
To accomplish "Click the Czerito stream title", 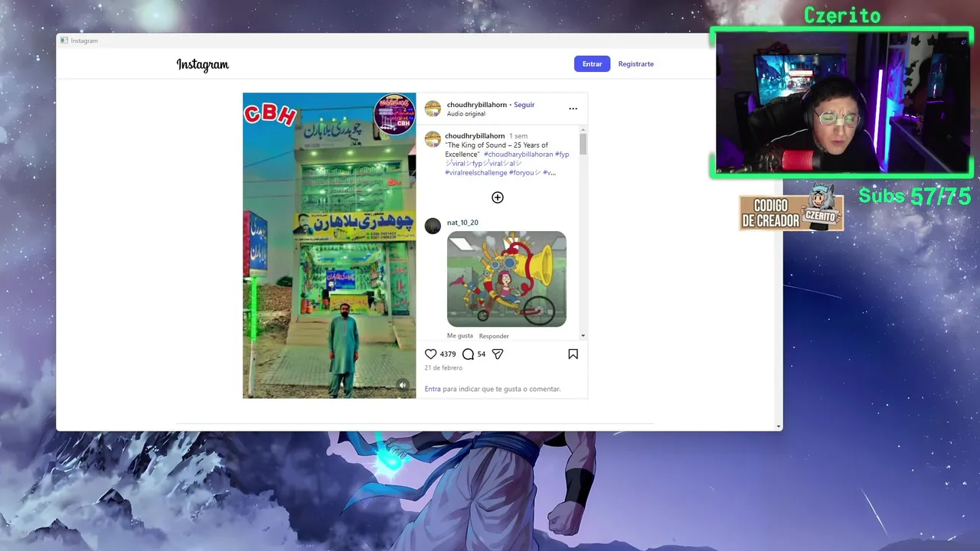I will click(x=842, y=15).
